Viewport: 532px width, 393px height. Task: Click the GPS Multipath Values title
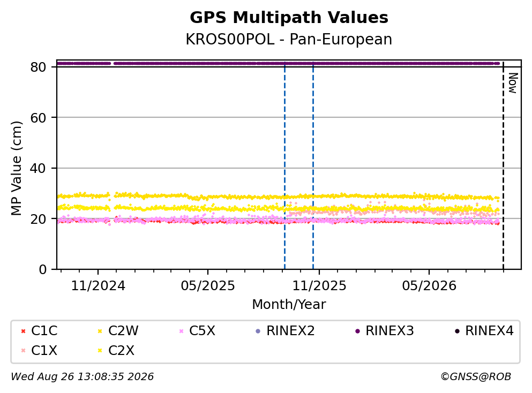(289, 17)
